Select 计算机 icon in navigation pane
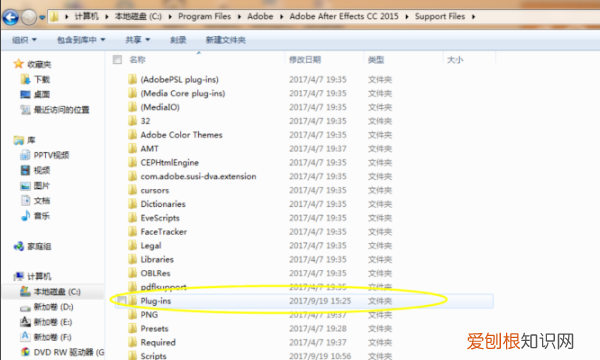This screenshot has width=600, height=360. 19,276
